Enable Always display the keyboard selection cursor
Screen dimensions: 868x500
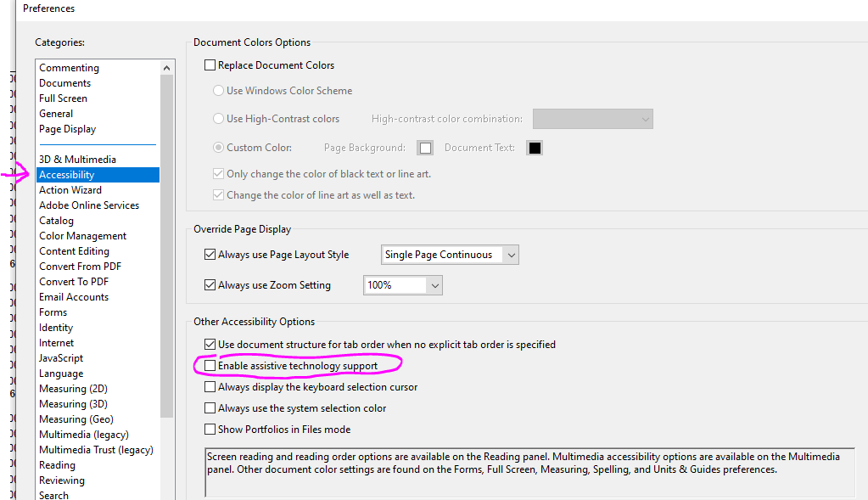[210, 386]
